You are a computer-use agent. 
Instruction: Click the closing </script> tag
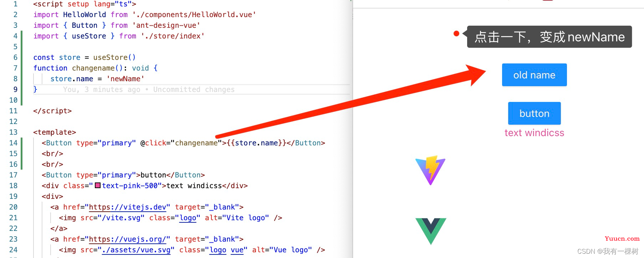[x=52, y=111]
